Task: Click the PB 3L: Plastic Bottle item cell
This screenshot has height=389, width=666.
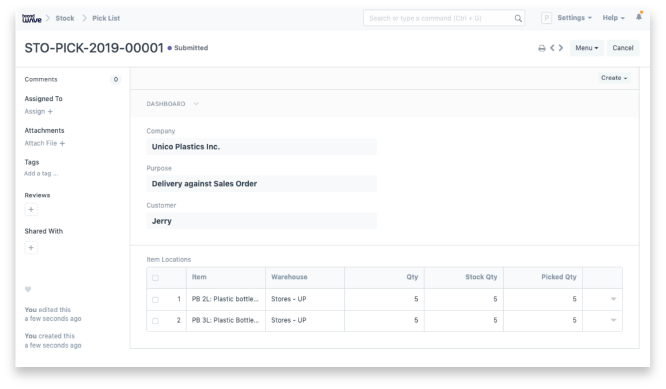Action: [x=226, y=320]
